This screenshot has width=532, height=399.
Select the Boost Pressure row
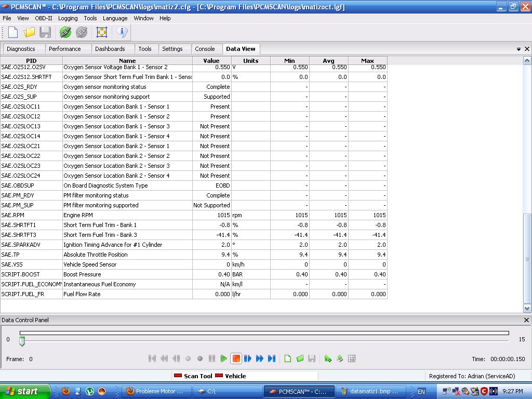pos(193,274)
